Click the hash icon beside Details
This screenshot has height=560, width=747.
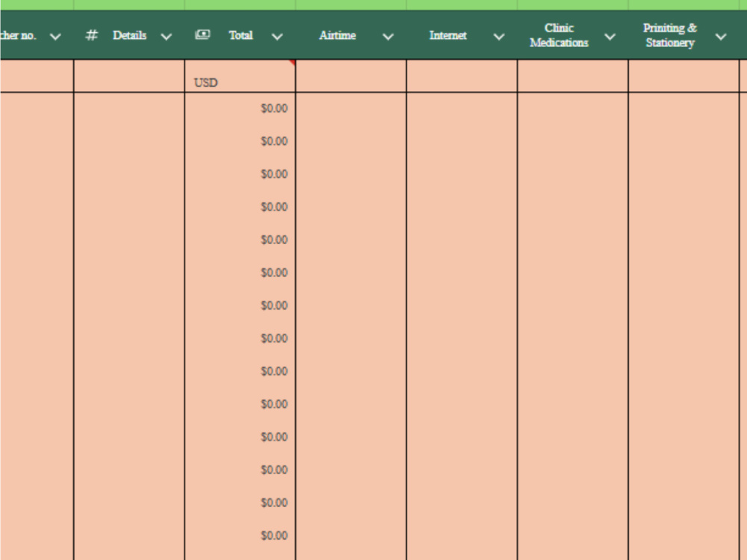(x=91, y=35)
